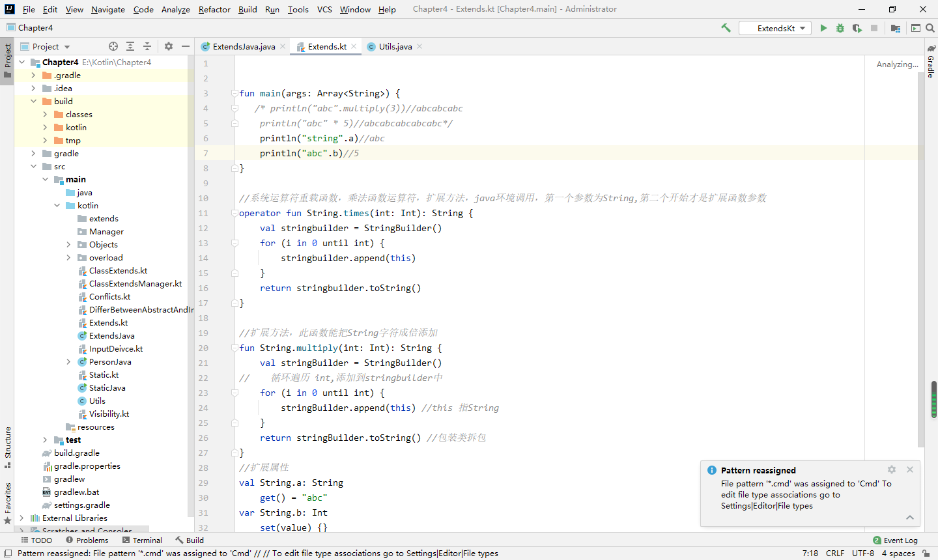The width and height of the screenshot is (938, 560).
Task: Open notification settings gear icon
Action: click(x=892, y=469)
